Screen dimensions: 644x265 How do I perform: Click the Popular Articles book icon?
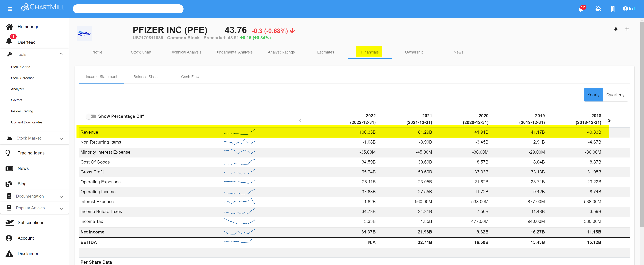coord(9,208)
